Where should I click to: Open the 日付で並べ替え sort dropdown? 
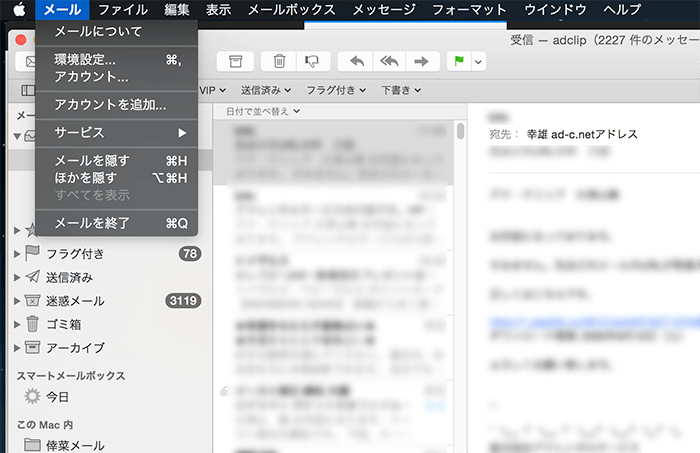(263, 110)
